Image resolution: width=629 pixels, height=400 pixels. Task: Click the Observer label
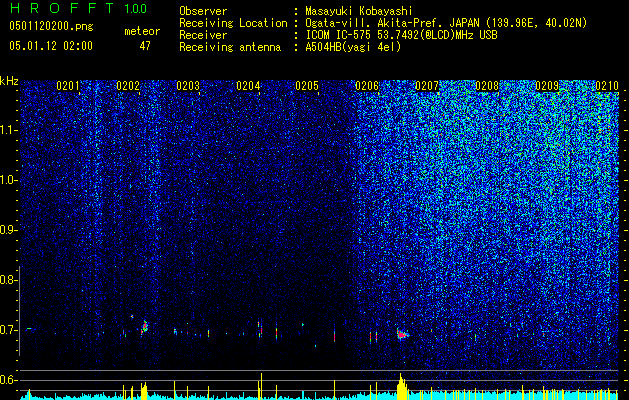203,11
